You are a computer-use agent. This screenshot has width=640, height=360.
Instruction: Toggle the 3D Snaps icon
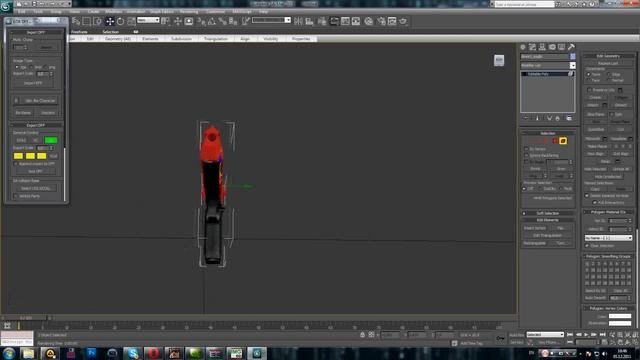201,21
